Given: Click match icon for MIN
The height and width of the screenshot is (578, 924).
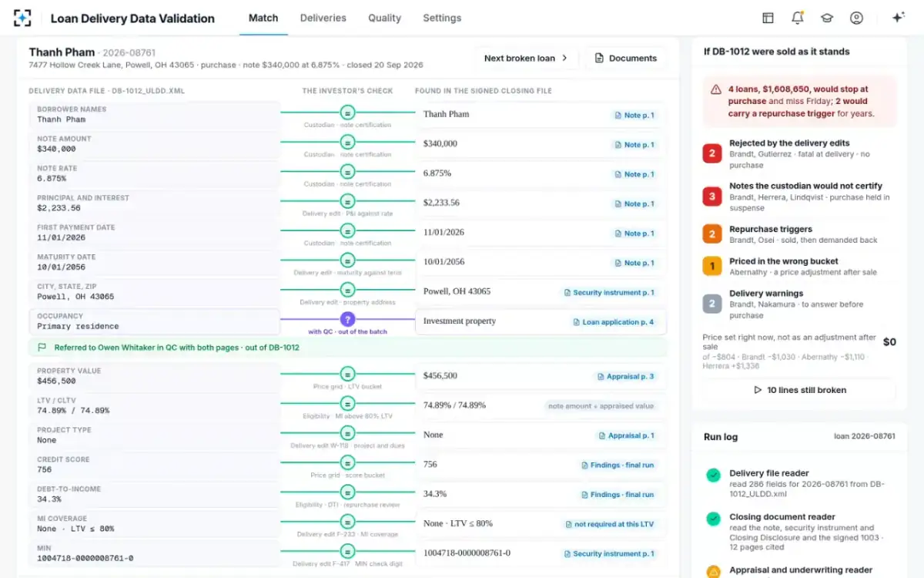Looking at the screenshot, I should 347,552.
